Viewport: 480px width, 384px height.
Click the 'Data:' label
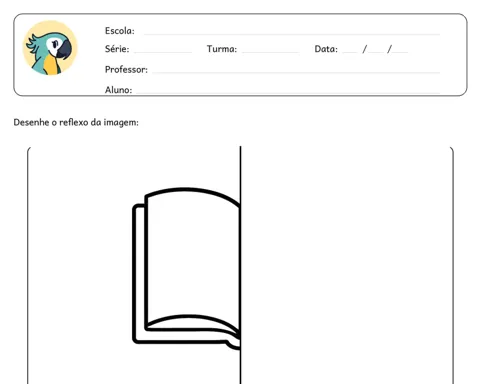(326, 49)
